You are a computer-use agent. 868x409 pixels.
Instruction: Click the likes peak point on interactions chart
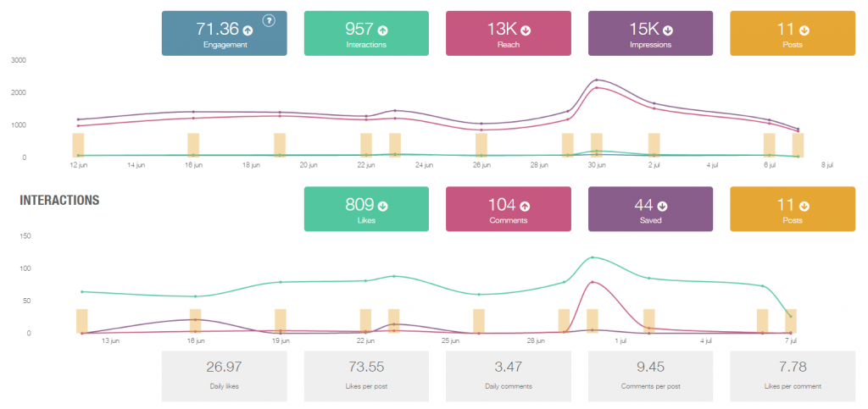click(x=593, y=257)
